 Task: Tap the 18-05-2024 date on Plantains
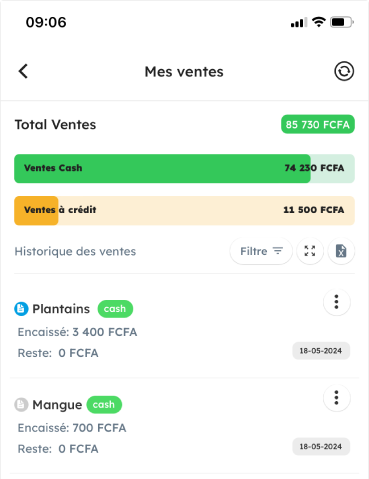[321, 351]
